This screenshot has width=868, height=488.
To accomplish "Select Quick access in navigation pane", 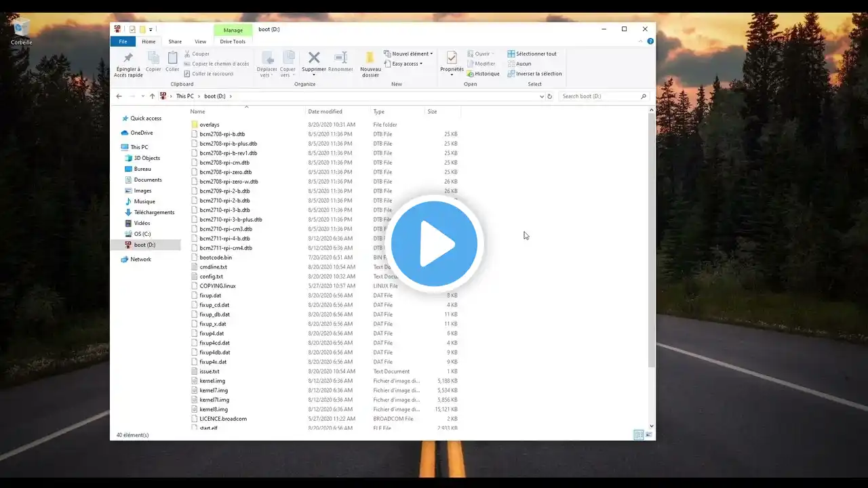I will (146, 119).
